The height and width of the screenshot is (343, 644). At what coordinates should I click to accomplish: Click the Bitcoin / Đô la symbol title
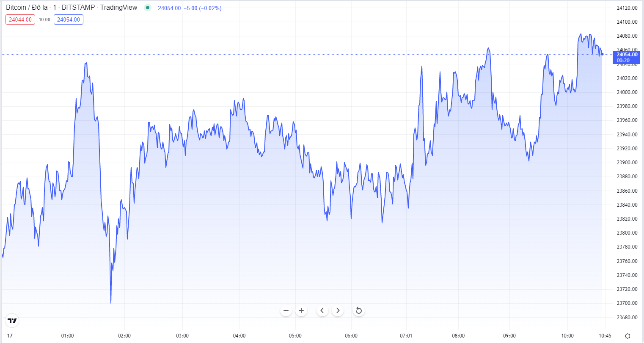pos(27,8)
